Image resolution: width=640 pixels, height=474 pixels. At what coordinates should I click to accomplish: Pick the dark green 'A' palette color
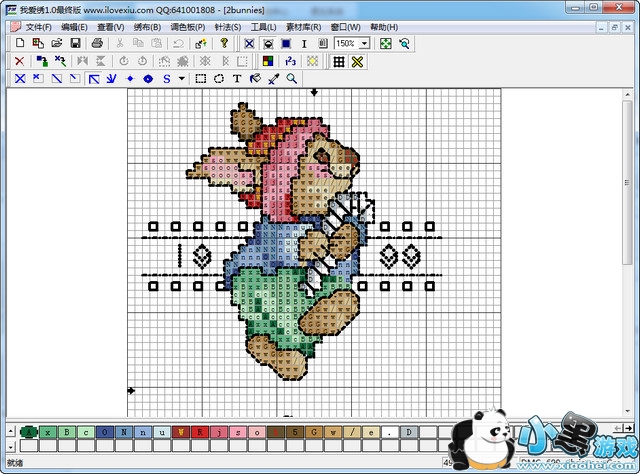click(x=29, y=432)
